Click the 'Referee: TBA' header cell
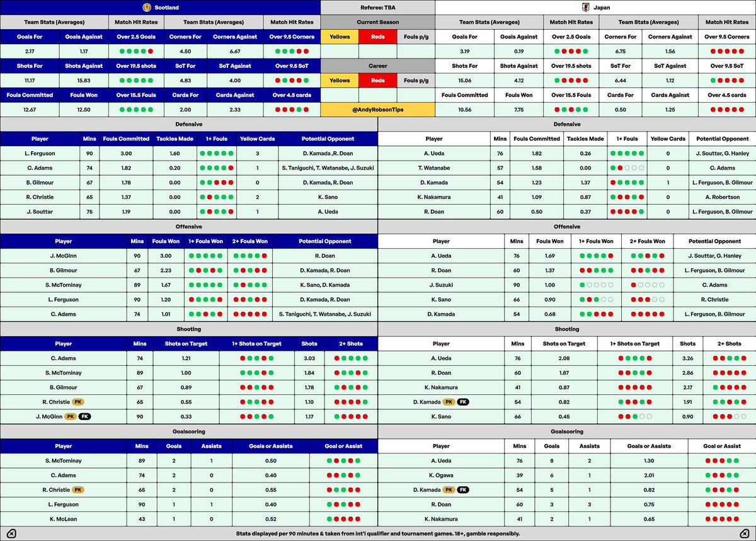 click(x=377, y=8)
